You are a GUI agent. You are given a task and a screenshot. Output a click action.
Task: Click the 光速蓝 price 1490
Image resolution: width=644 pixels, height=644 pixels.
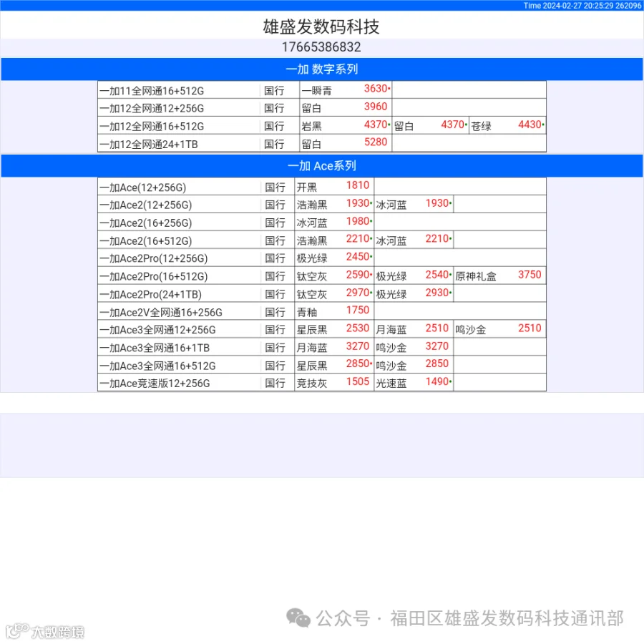pos(436,382)
